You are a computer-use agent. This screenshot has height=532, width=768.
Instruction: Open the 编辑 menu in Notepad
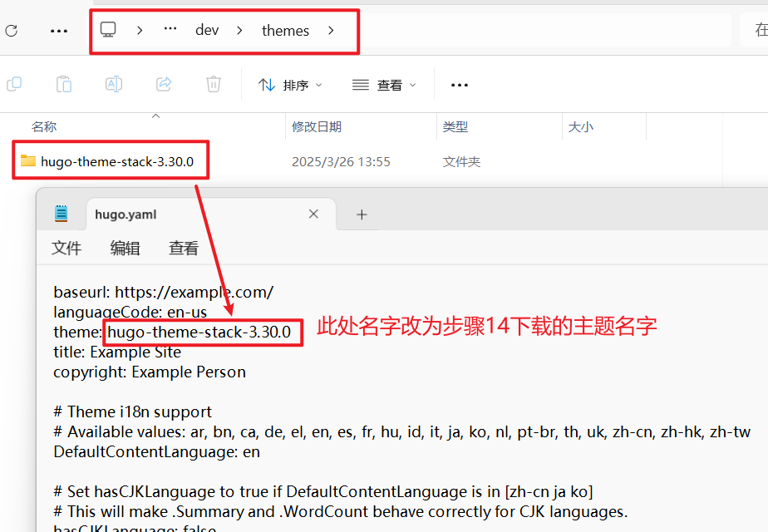tap(126, 248)
